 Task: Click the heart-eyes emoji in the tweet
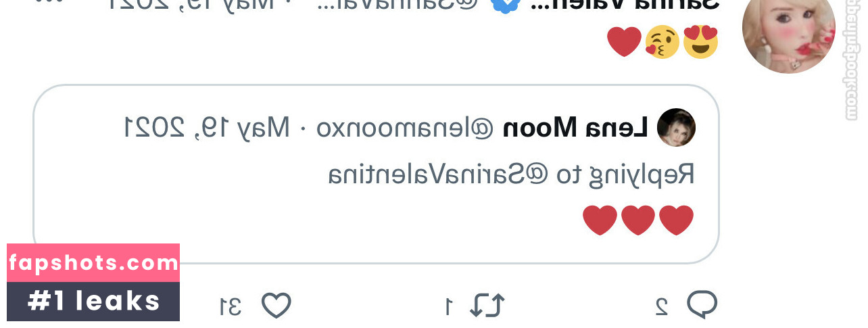click(x=700, y=42)
